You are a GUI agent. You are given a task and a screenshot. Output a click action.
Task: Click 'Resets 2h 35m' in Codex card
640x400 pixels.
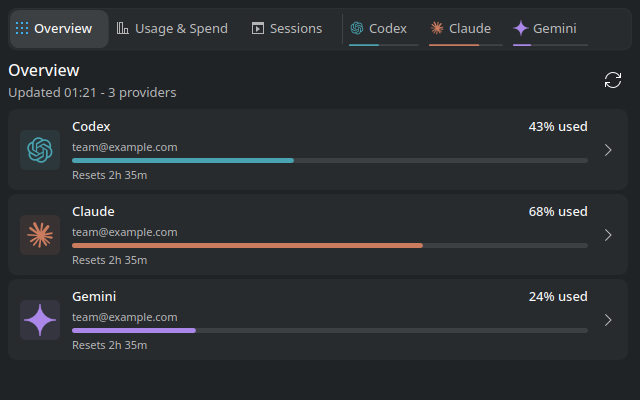109,175
